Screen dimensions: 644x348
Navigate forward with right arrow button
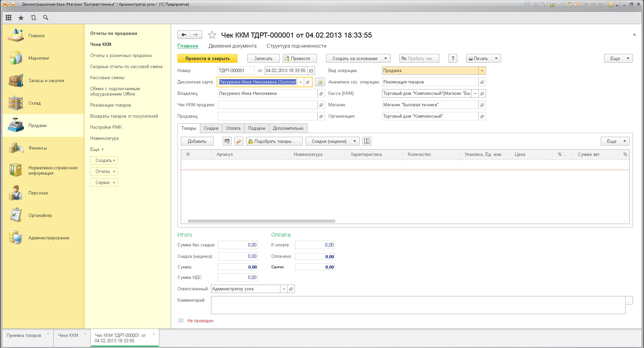coord(196,35)
